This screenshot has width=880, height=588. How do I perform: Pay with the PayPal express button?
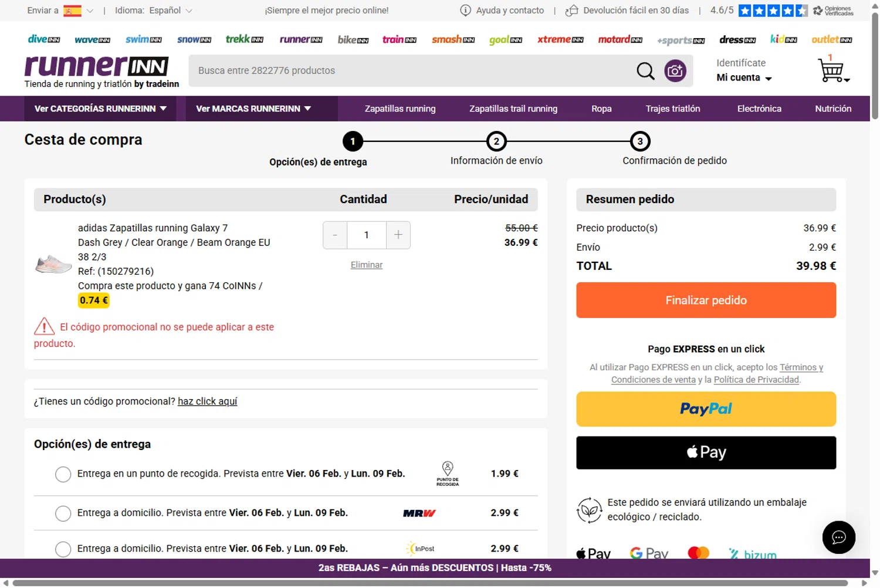[706, 409]
